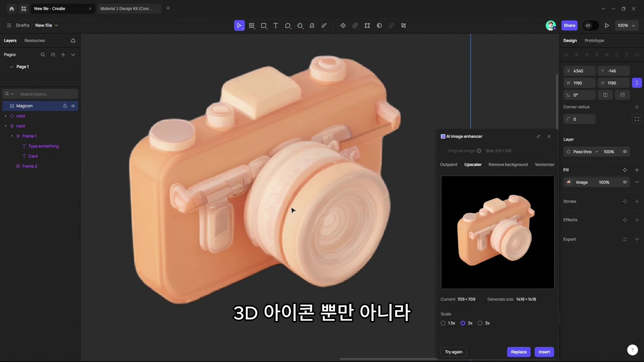Image resolution: width=644 pixels, height=362 pixels.
Task: Select the Magic brush tool
Action: 324,26
